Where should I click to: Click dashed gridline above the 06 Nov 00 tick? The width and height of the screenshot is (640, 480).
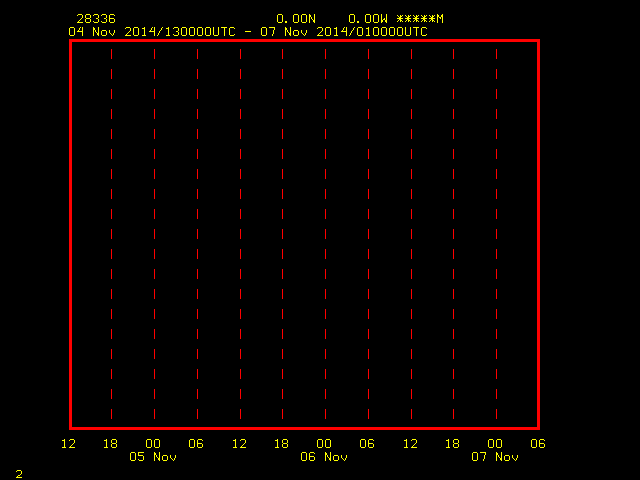325,234
